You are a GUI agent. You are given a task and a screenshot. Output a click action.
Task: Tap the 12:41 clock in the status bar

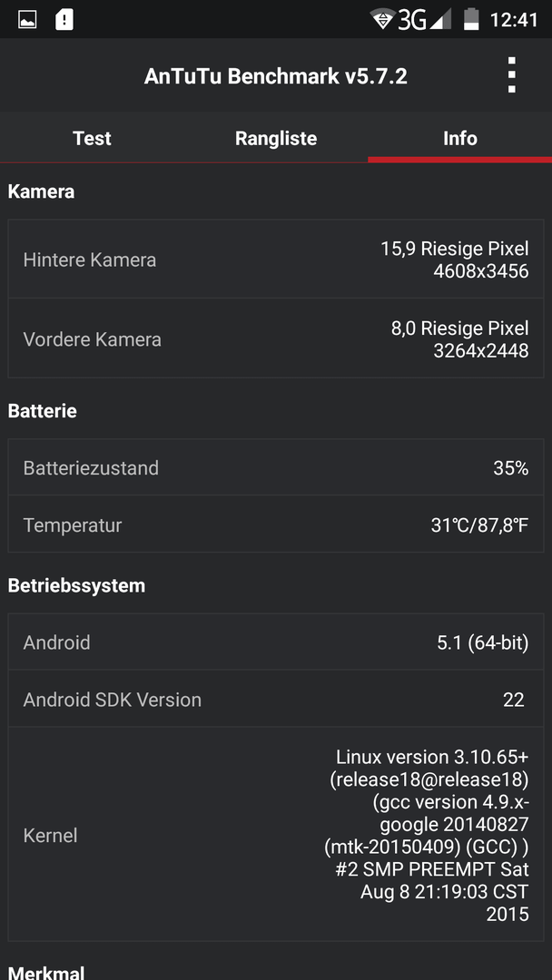pyautogui.click(x=514, y=20)
